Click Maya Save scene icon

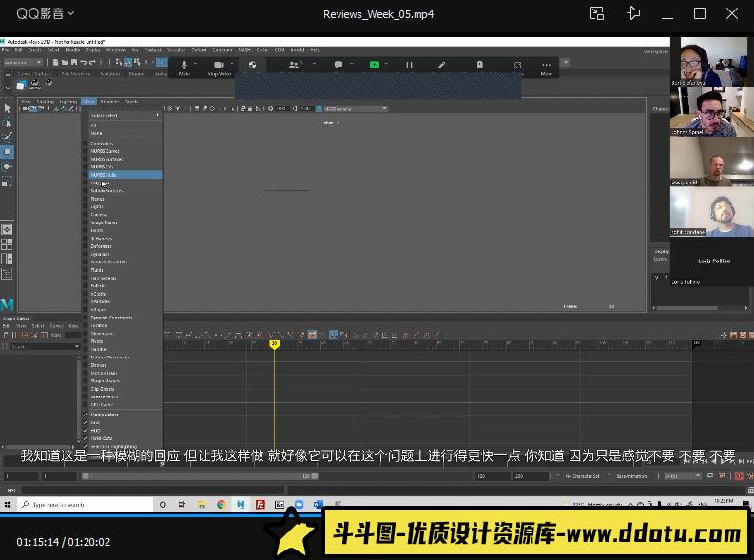pos(74,62)
